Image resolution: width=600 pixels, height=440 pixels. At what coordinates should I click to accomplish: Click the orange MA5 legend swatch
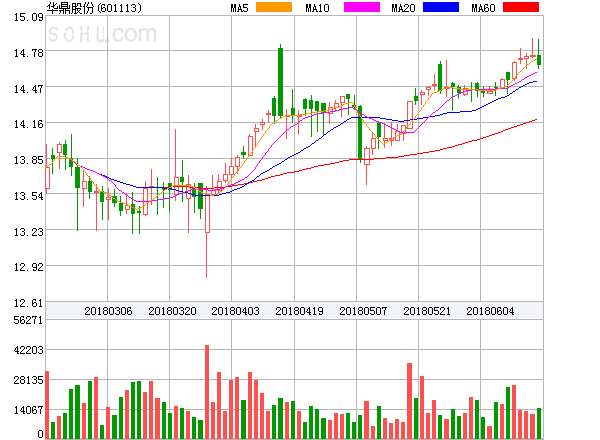point(274,7)
